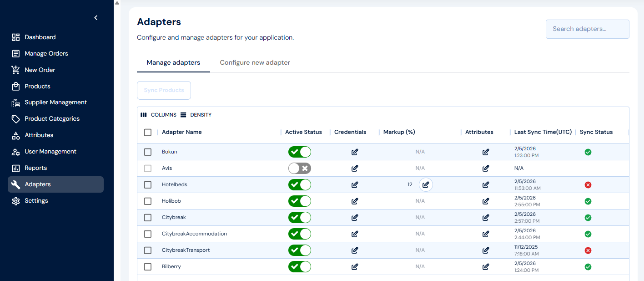The image size is (644, 281).
Task: Click the Search adapters input field
Action: point(587,29)
